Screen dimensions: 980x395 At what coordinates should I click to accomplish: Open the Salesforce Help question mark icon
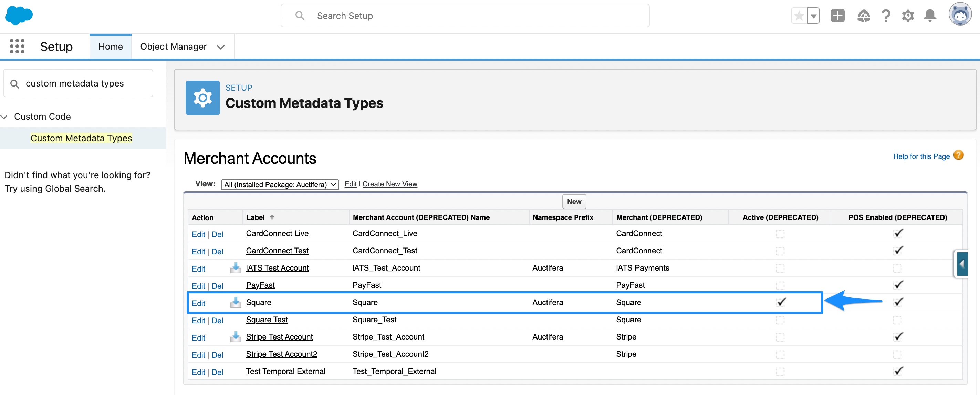[x=886, y=16]
